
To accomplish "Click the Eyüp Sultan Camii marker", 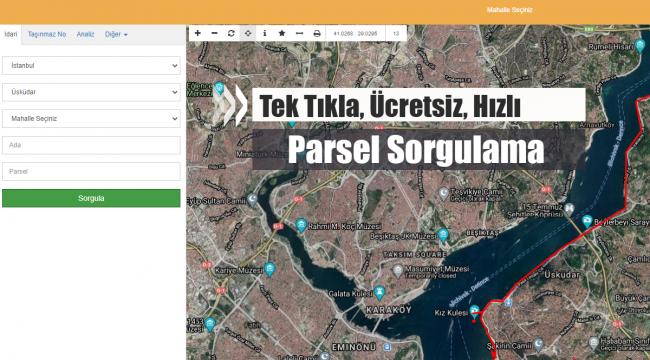I will pyautogui.click(x=252, y=200).
